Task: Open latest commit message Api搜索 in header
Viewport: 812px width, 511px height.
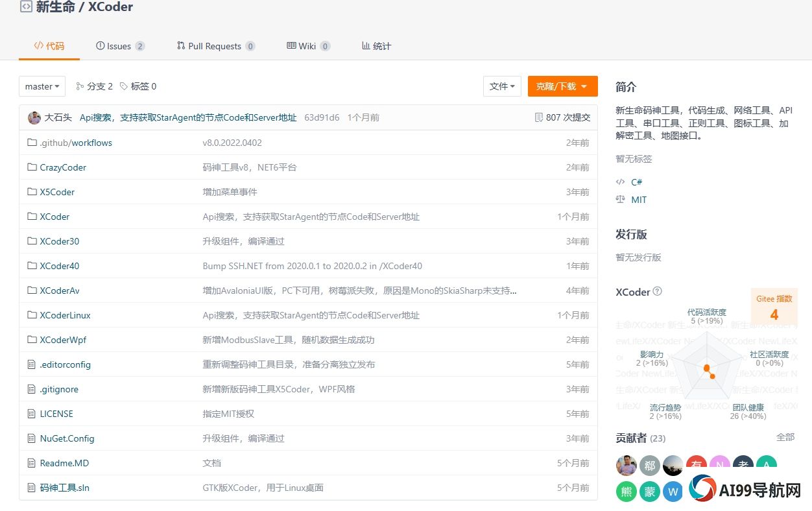Action: [x=188, y=117]
